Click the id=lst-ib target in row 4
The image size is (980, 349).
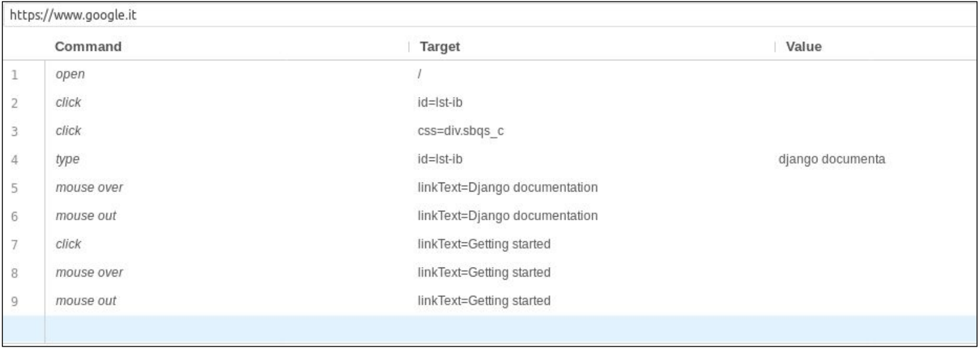coord(440,159)
